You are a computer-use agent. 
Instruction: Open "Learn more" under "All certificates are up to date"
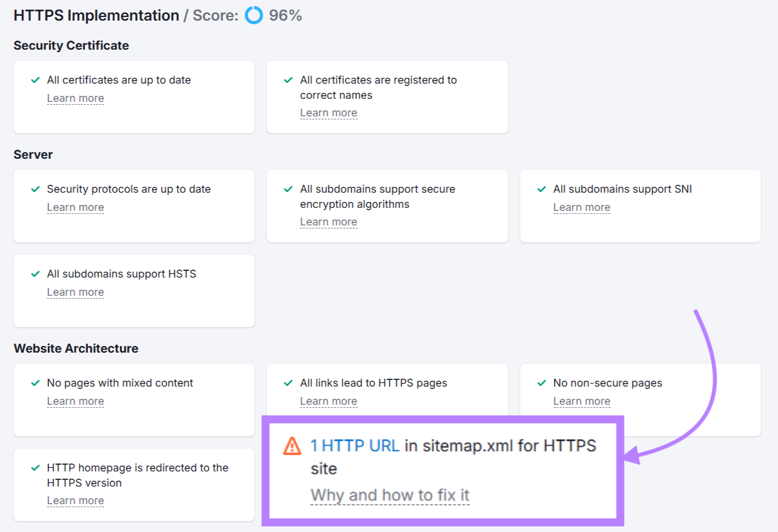(x=75, y=98)
